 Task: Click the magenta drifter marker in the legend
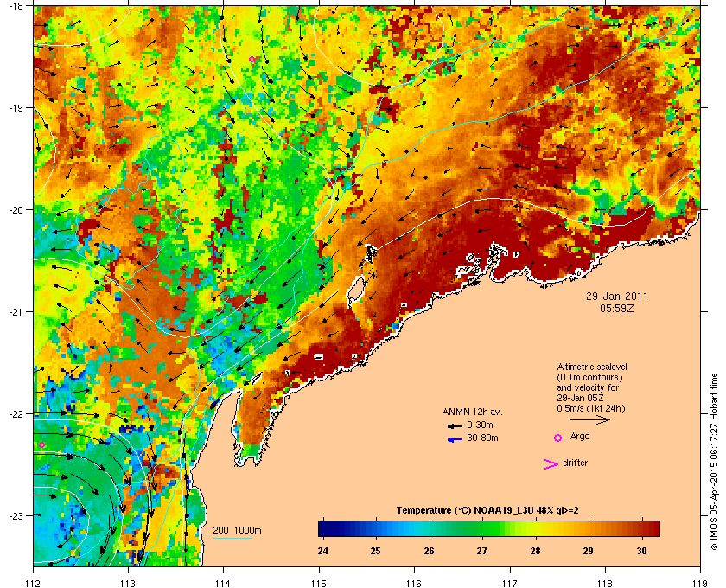pos(551,464)
